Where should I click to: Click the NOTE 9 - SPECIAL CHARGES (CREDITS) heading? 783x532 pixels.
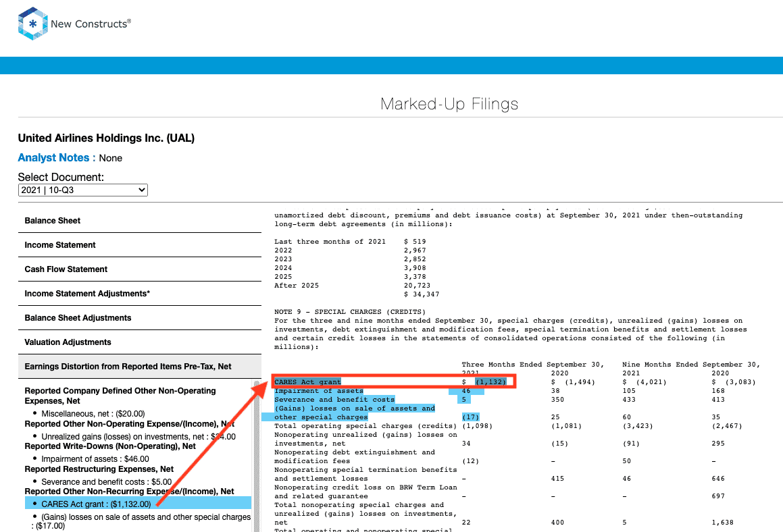click(x=350, y=312)
